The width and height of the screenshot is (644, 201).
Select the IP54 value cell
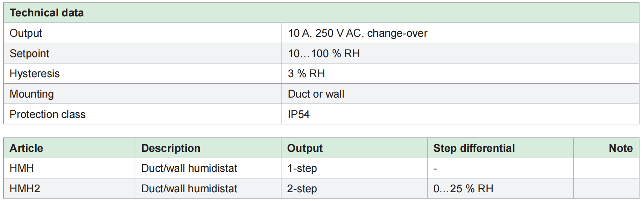pyautogui.click(x=298, y=114)
